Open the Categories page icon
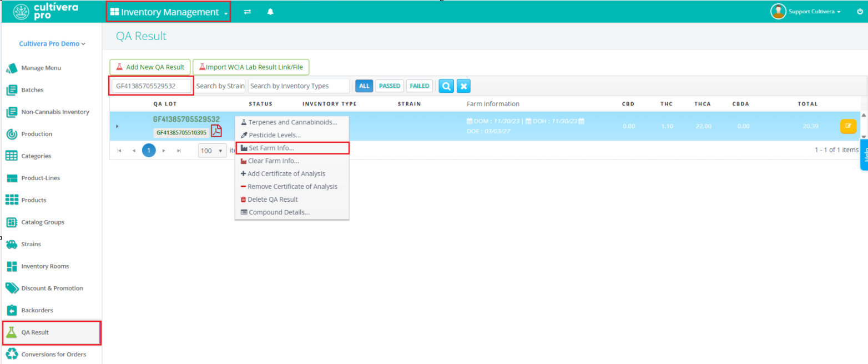Image resolution: width=868 pixels, height=364 pixels. pos(12,156)
